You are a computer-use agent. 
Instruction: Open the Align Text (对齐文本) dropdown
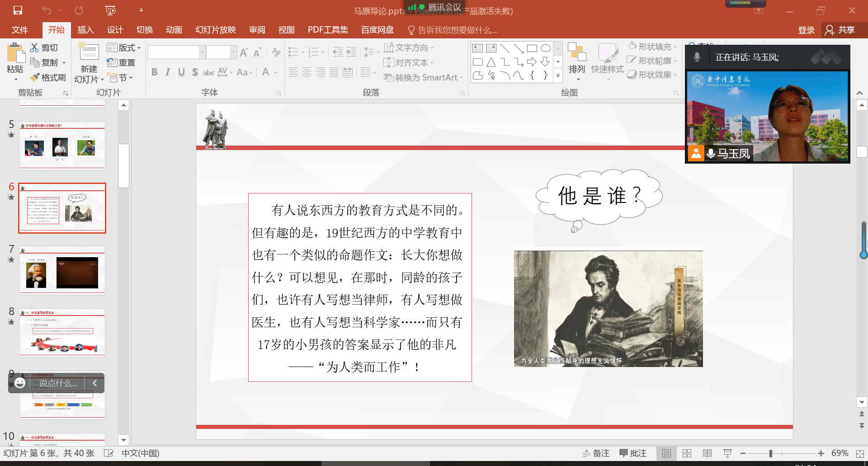[409, 62]
